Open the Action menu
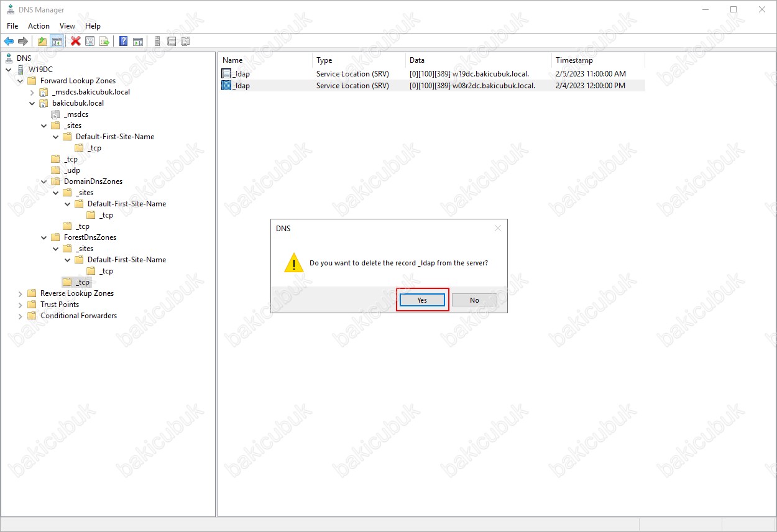Screen dimensions: 777x532 [39, 26]
